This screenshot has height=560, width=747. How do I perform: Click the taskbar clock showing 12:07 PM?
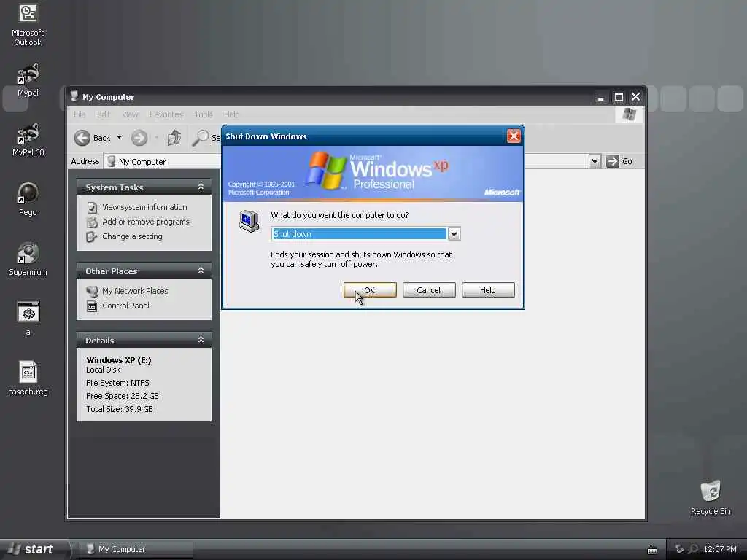[x=720, y=549]
